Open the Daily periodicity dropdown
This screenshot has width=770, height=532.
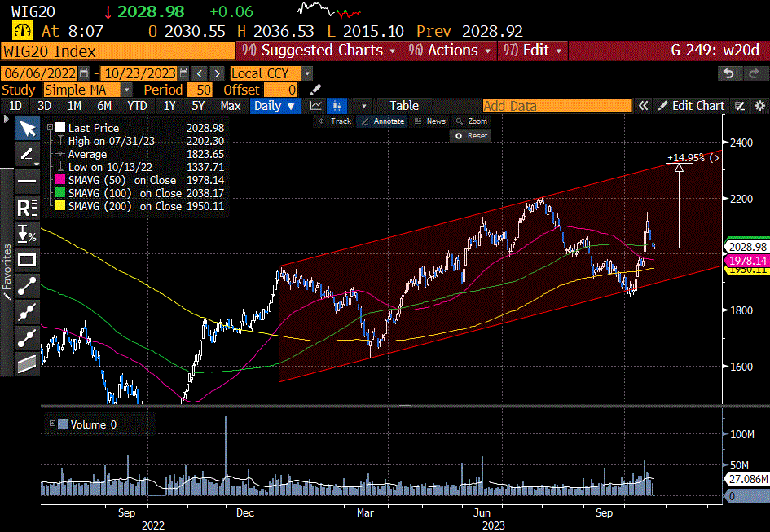pyautogui.click(x=275, y=106)
